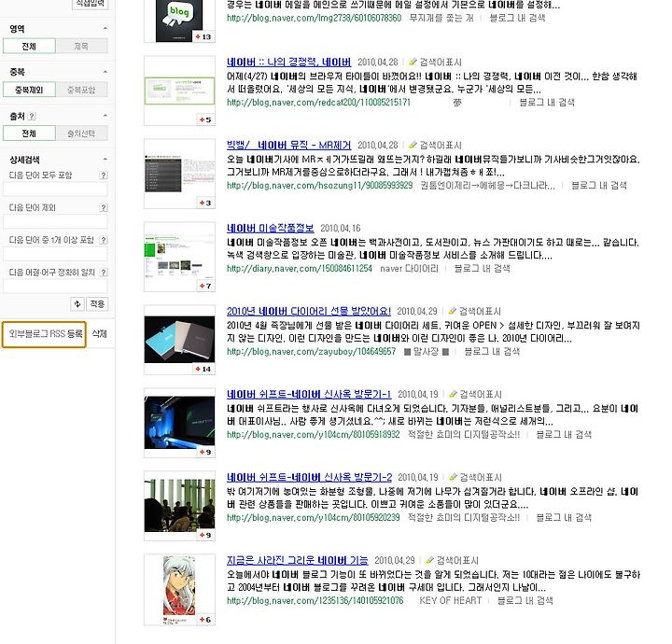
Task: Open post 네이버 미술작품정보
Action: [x=270, y=229]
